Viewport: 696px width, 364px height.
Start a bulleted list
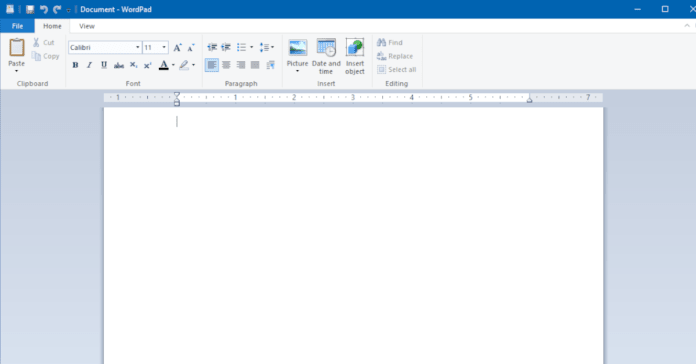pos(241,47)
